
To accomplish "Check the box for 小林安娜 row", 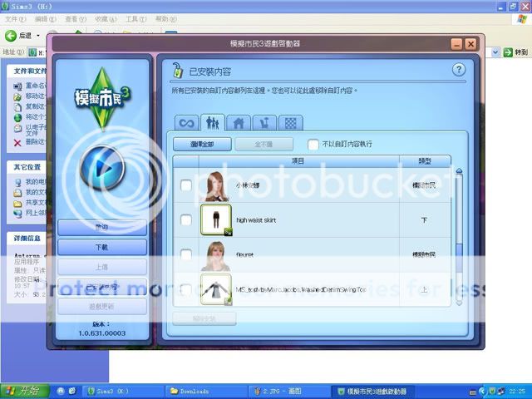I will 186,185.
